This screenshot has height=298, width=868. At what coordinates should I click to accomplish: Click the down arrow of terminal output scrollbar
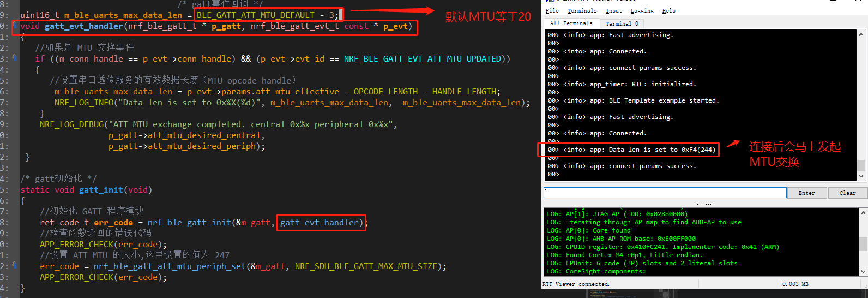click(x=861, y=176)
